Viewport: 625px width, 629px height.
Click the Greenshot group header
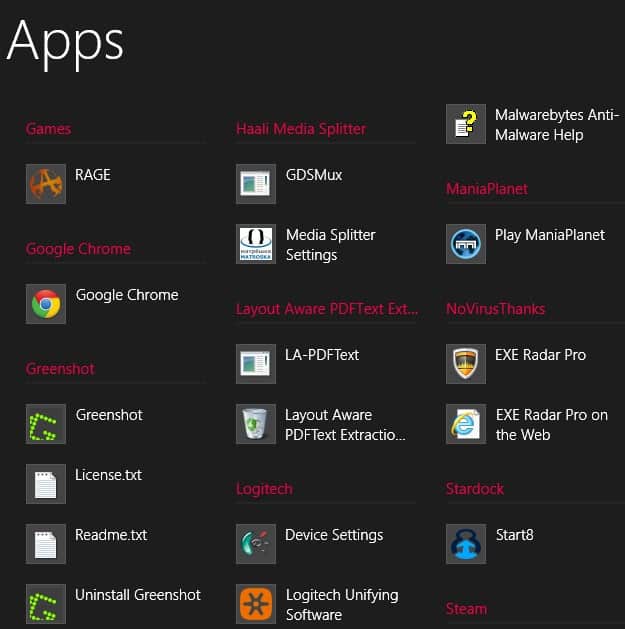(60, 369)
